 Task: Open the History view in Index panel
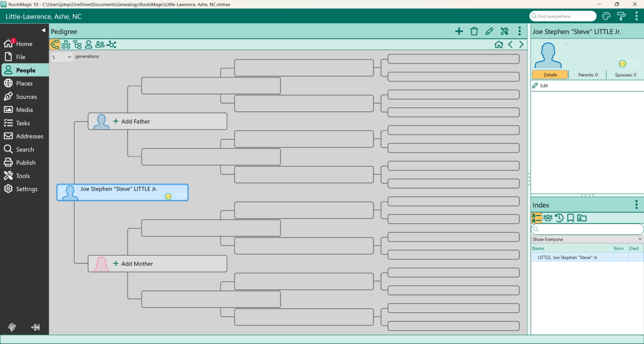(x=559, y=218)
